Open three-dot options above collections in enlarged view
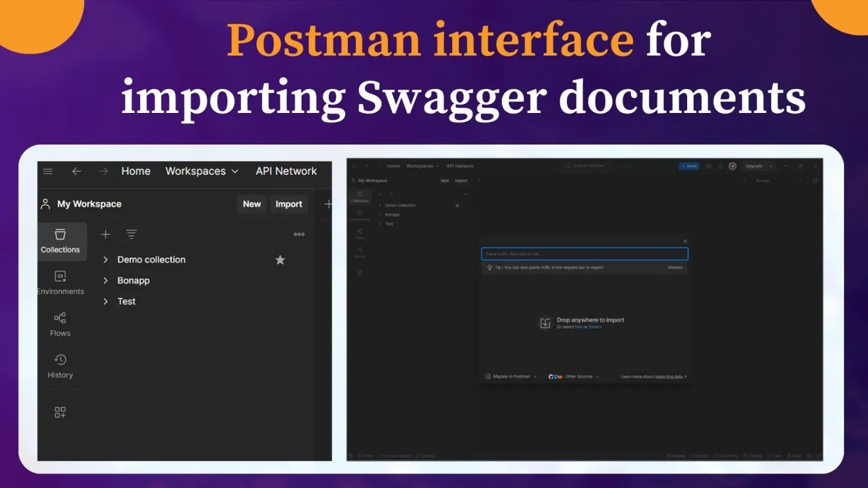Image resolution: width=868 pixels, height=488 pixels. (x=299, y=234)
